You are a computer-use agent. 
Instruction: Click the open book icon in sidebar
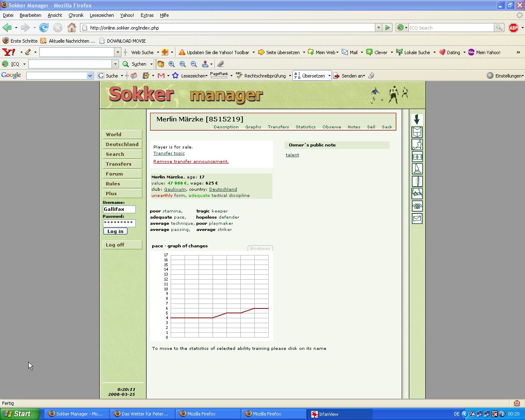(x=417, y=132)
